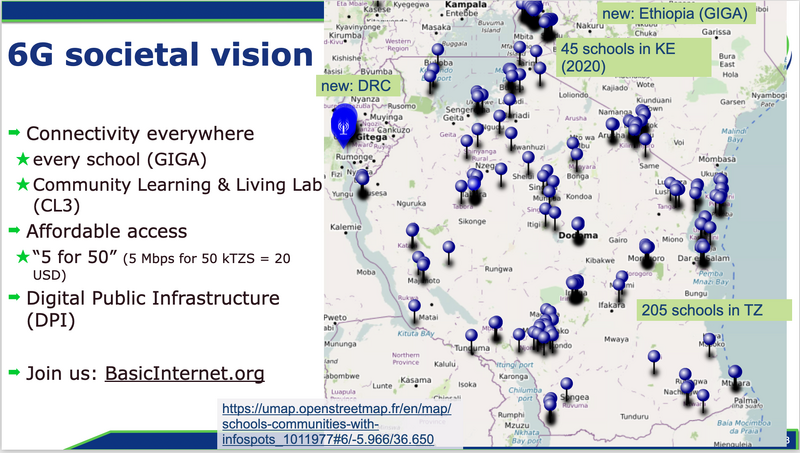Screen dimensions: 800x453
Task: Select the 'Connectivity everywhere' bullet text
Action: (x=140, y=134)
